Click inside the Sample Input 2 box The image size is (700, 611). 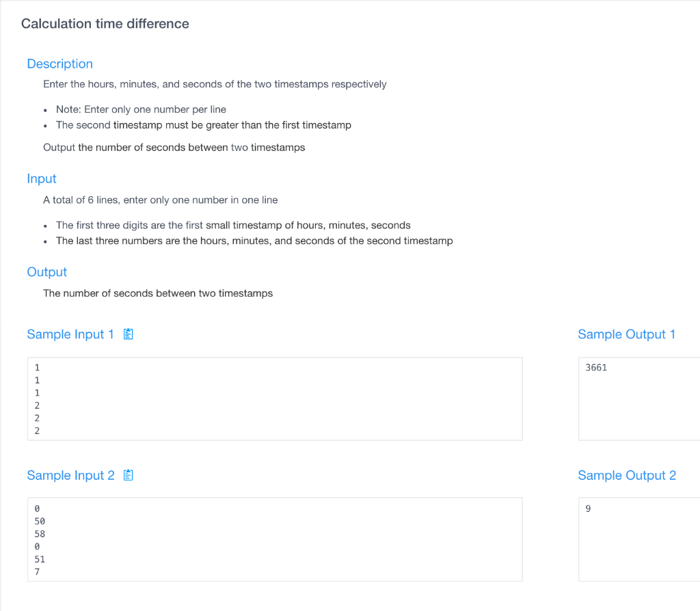[275, 540]
